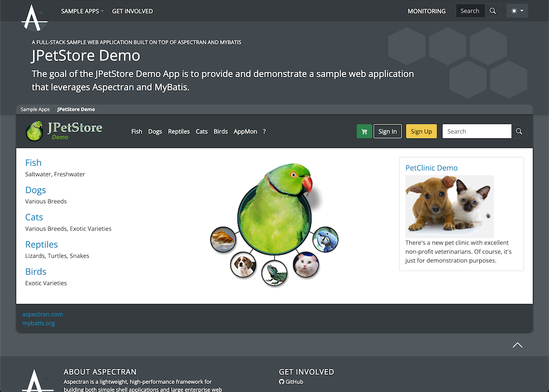Viewport: 549px width, 392px height.
Task: Open Get Involved in top navigation
Action: tap(132, 11)
